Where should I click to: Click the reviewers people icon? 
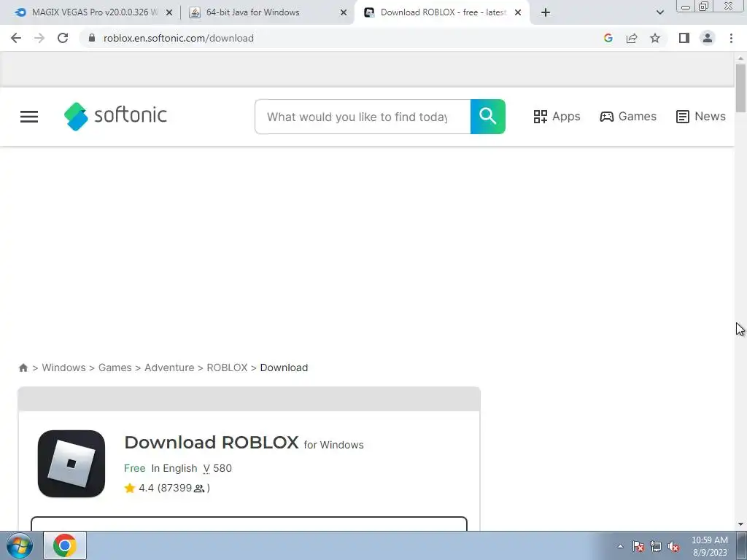pyautogui.click(x=199, y=489)
